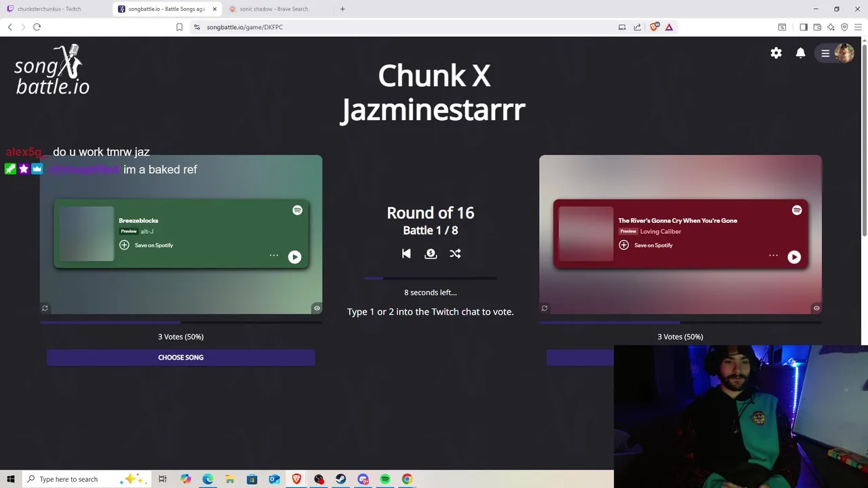Close the songbattle.io tab

point(215,9)
